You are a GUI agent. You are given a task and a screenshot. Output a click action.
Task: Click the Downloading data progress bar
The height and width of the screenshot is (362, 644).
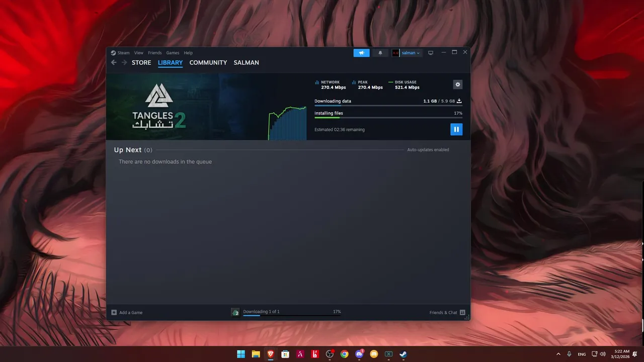(x=388, y=106)
